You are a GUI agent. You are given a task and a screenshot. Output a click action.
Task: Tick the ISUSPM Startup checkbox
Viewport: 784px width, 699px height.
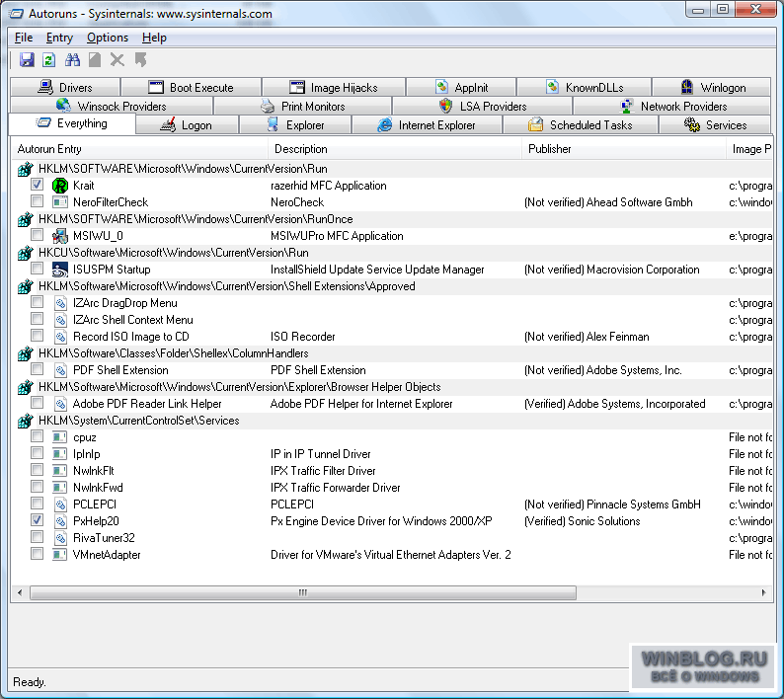(x=37, y=268)
